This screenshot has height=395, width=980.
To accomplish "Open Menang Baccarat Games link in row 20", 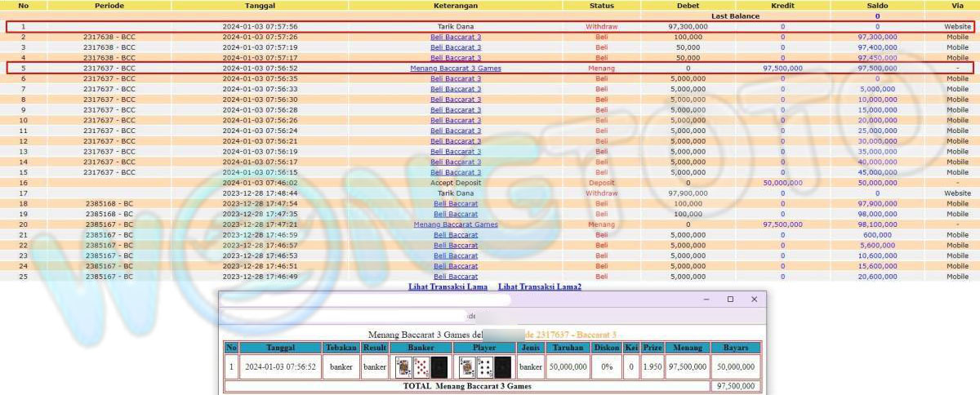I will coord(456,224).
